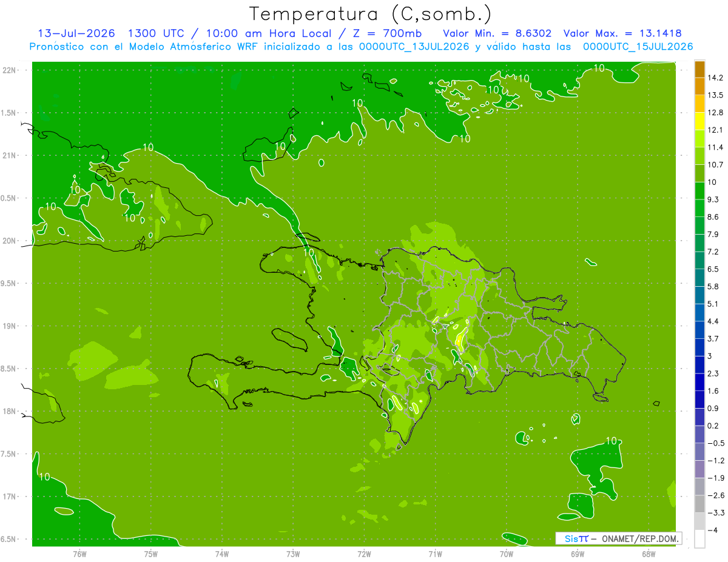Click the '21N' latitude axis label
This screenshot has height=562, width=728.
(10, 155)
